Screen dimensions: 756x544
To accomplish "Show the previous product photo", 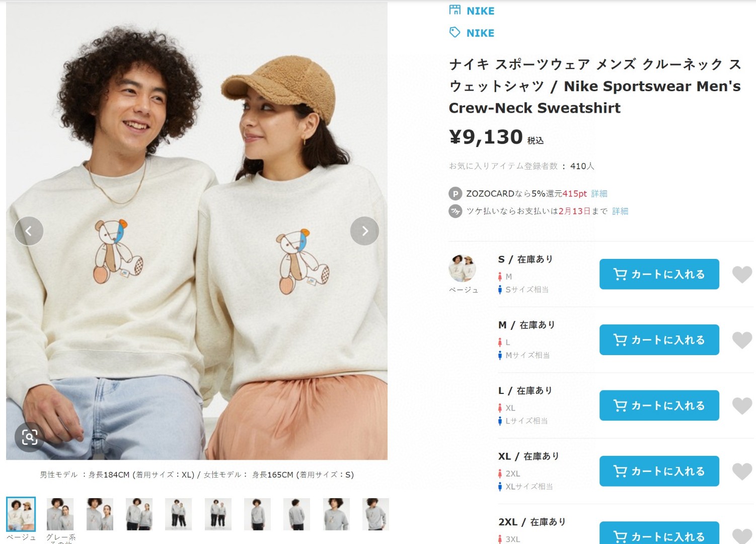I will point(29,231).
